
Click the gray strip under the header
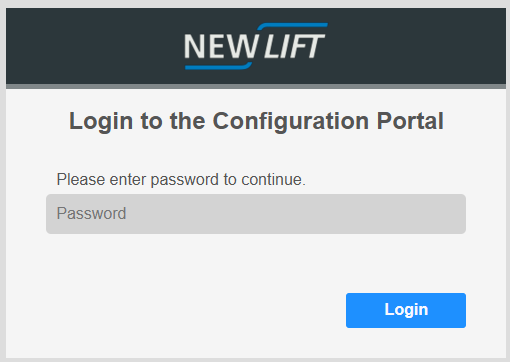pyautogui.click(x=256, y=86)
